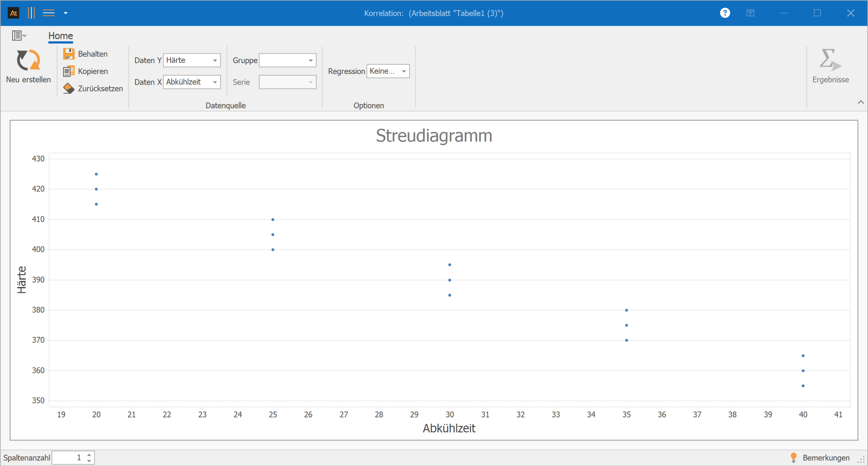Viewport: 868px width, 466px height.
Task: Click the help question mark icon
Action: pyautogui.click(x=725, y=13)
